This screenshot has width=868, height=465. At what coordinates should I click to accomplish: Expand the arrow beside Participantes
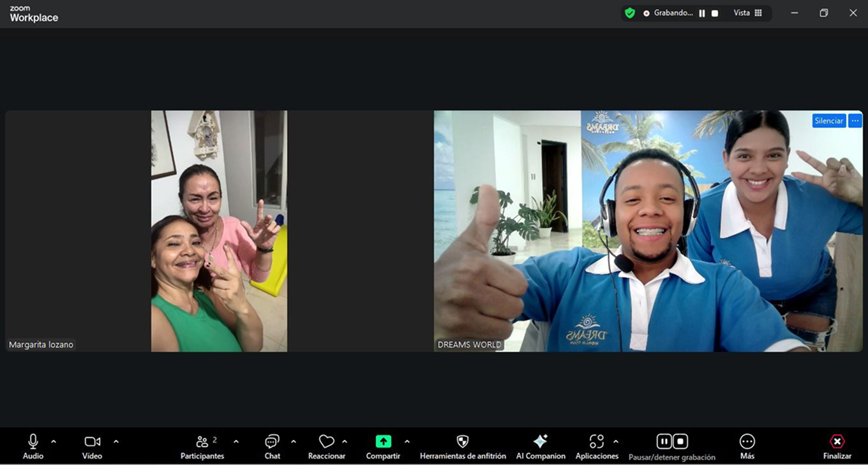236,441
